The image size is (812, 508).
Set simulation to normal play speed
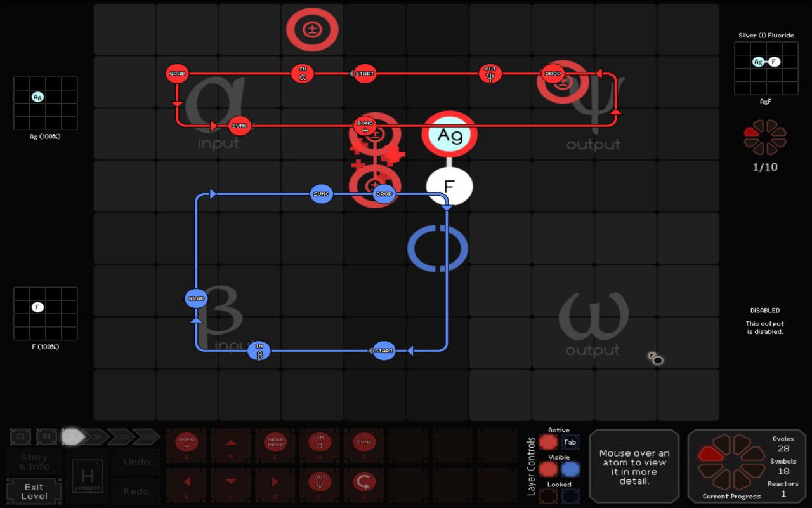coord(73,436)
